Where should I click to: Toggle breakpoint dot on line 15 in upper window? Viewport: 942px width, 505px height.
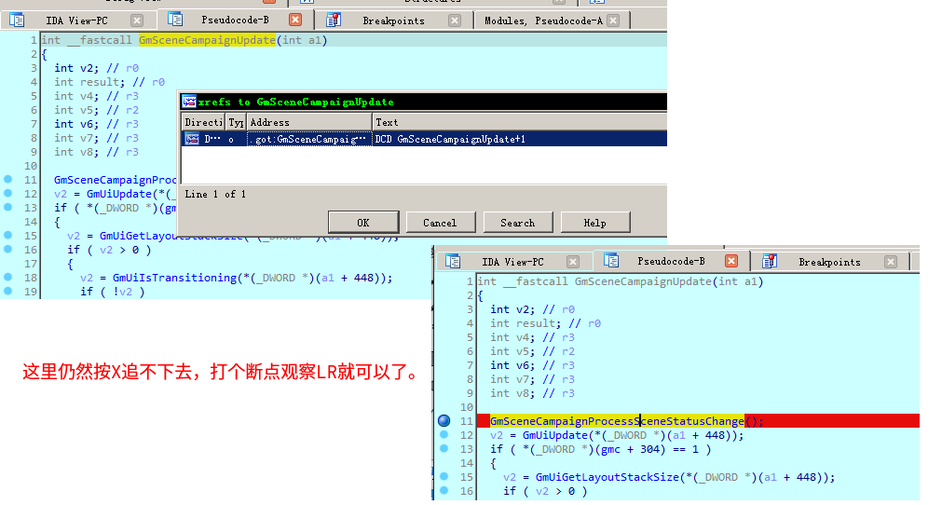point(8,235)
